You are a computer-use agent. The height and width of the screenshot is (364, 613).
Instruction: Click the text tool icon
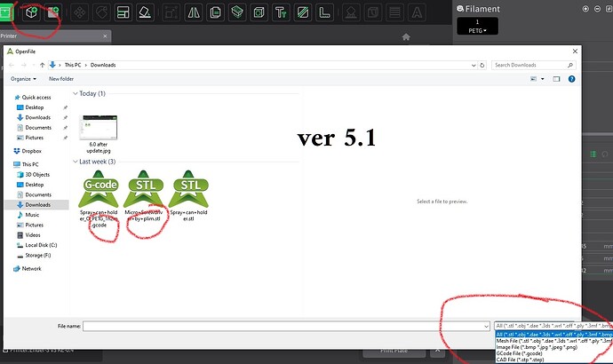tap(281, 12)
